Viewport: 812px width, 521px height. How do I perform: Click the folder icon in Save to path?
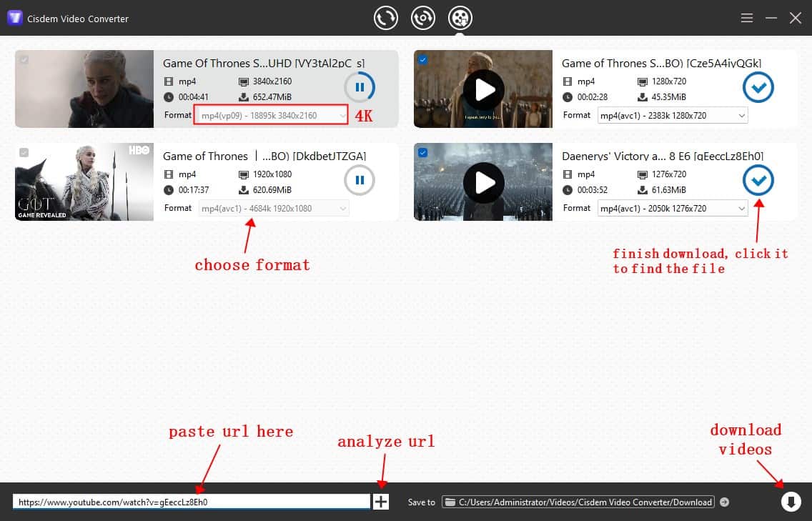[x=450, y=502]
